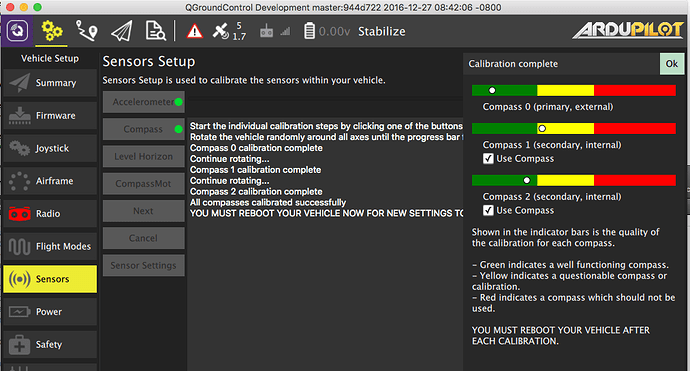The image size is (690, 371).
Task: Click the Summary plane icon
Action: coord(19,83)
